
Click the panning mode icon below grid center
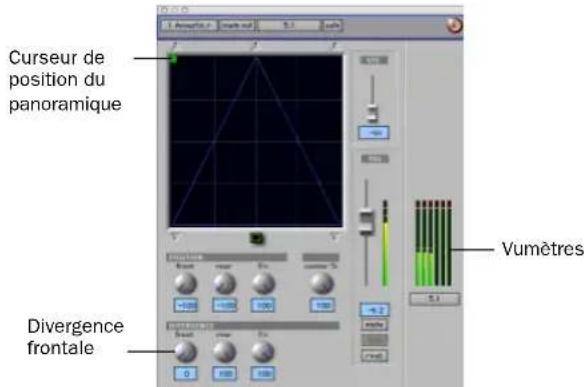tap(256, 238)
